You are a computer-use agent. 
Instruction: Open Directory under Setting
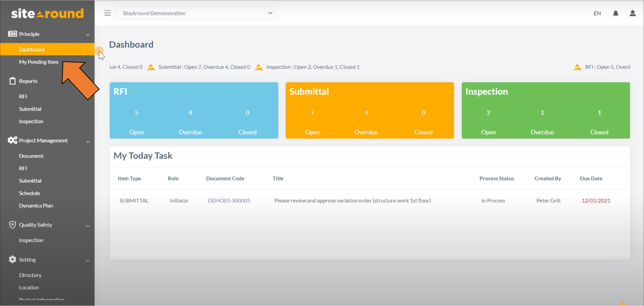(30, 275)
